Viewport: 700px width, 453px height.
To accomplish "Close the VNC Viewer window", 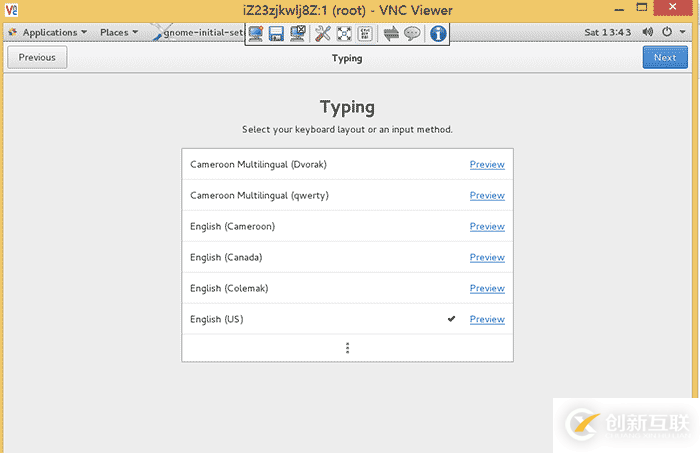I will 673,7.
